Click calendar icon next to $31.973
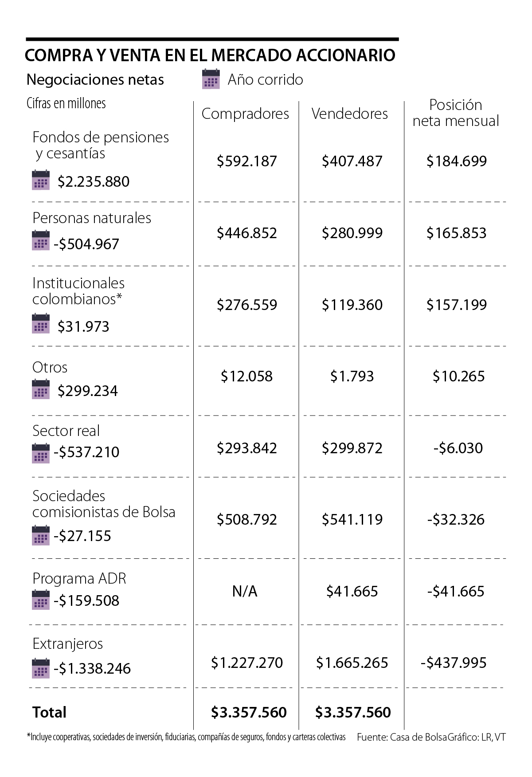 click(x=41, y=323)
